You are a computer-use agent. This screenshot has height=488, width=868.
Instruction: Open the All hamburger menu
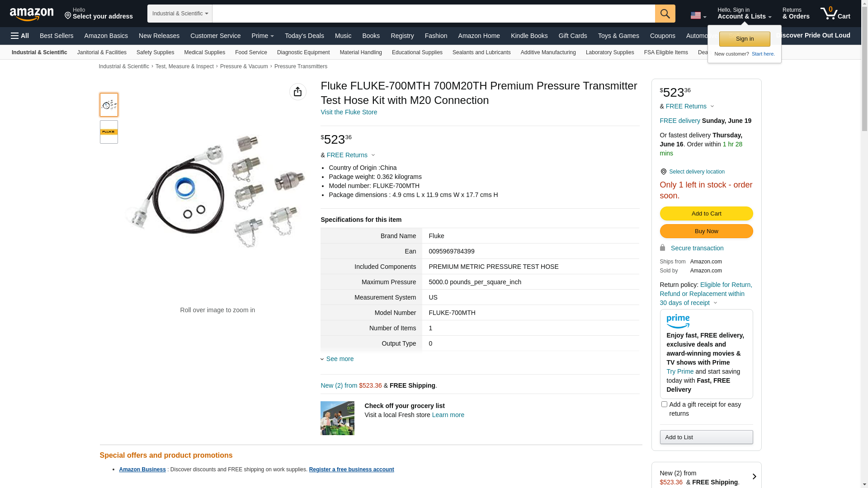(20, 36)
